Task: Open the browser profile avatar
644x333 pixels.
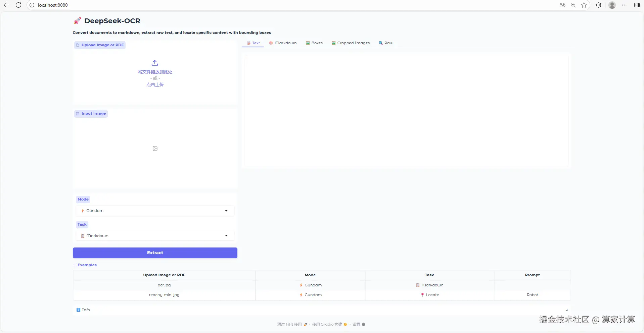Action: [x=612, y=5]
